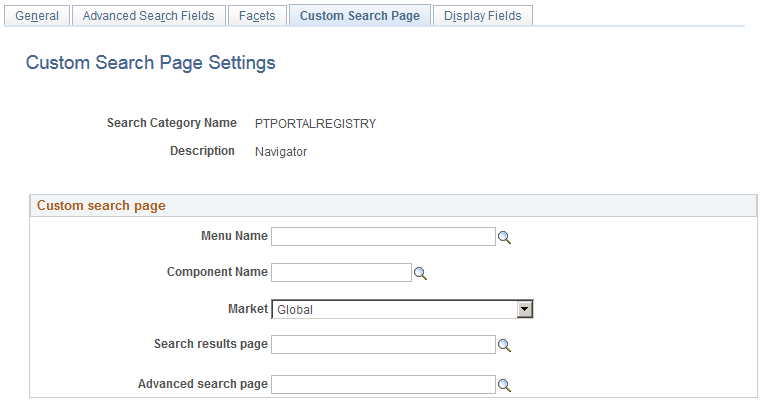Click the Custom search page group header
This screenshot has height=407, width=764.
pos(101,206)
